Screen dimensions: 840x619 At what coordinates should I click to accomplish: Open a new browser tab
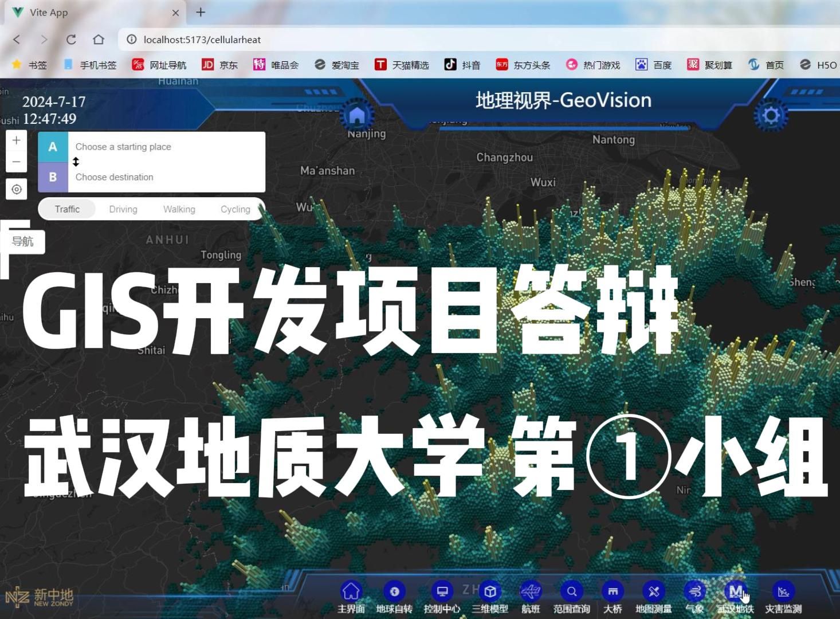click(x=201, y=12)
